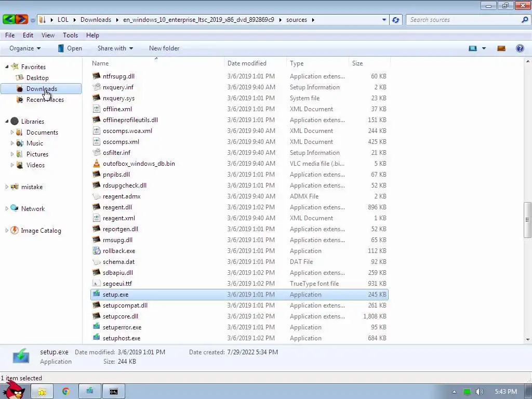The height and width of the screenshot is (399, 532).
Task: Click the setup.exe file icon
Action: (x=96, y=294)
